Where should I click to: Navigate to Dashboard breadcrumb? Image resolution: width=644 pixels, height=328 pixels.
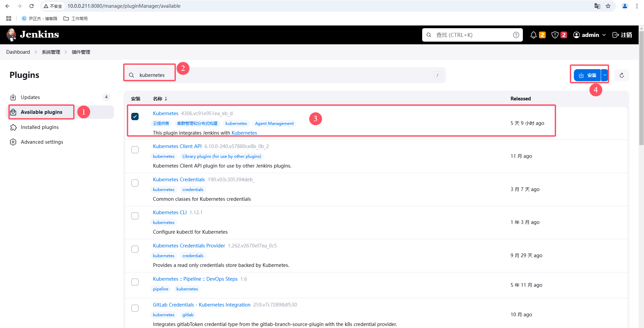pyautogui.click(x=18, y=52)
